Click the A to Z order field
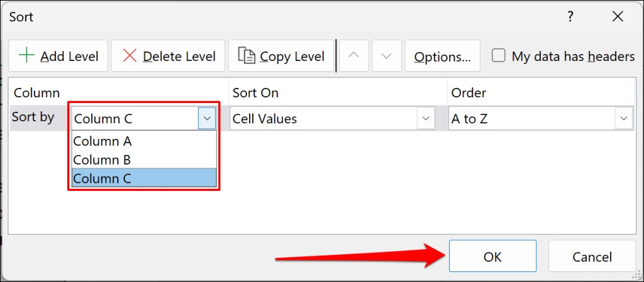The image size is (644, 282). tap(531, 118)
